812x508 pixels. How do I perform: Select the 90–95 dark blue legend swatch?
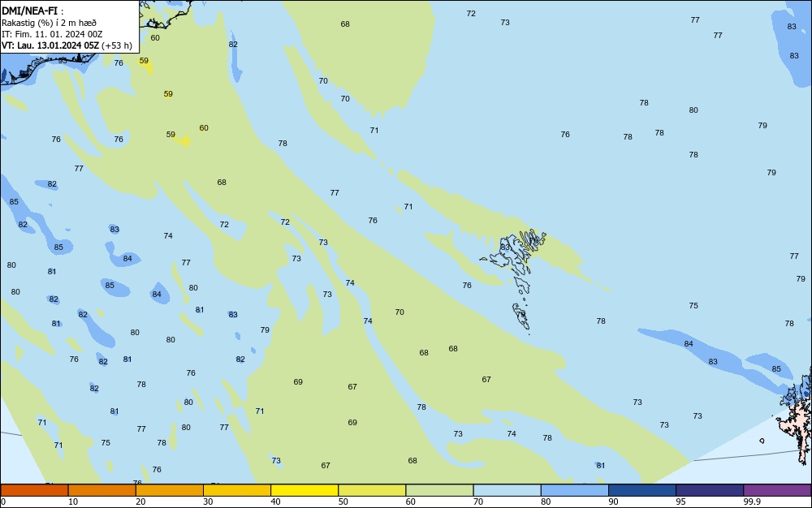tap(642, 490)
